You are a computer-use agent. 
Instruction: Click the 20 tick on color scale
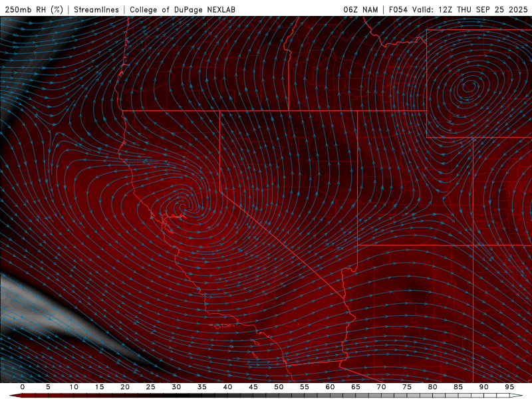[125, 387]
